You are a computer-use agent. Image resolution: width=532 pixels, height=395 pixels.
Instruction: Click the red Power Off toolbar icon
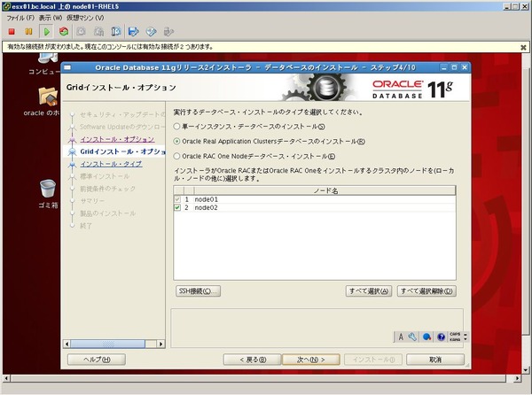(12, 32)
